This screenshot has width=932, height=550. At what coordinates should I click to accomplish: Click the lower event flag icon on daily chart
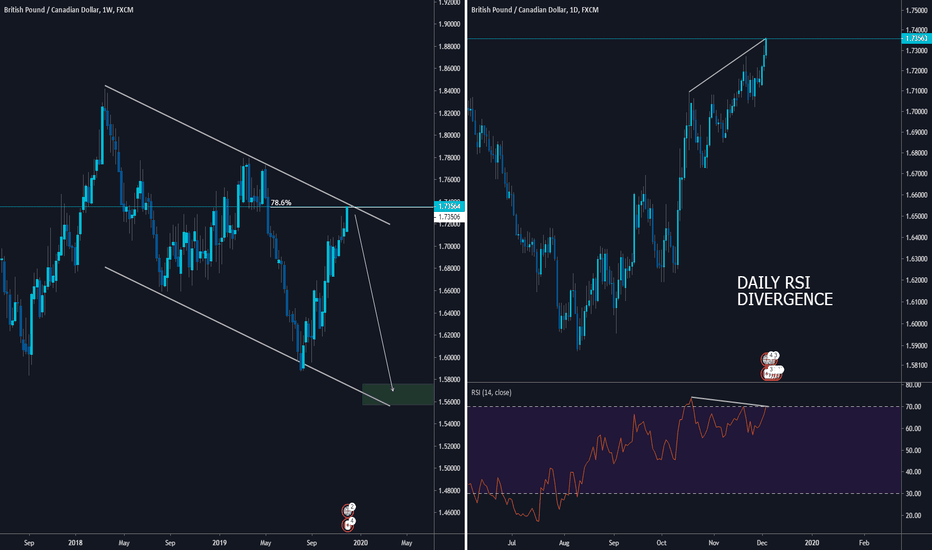771,371
